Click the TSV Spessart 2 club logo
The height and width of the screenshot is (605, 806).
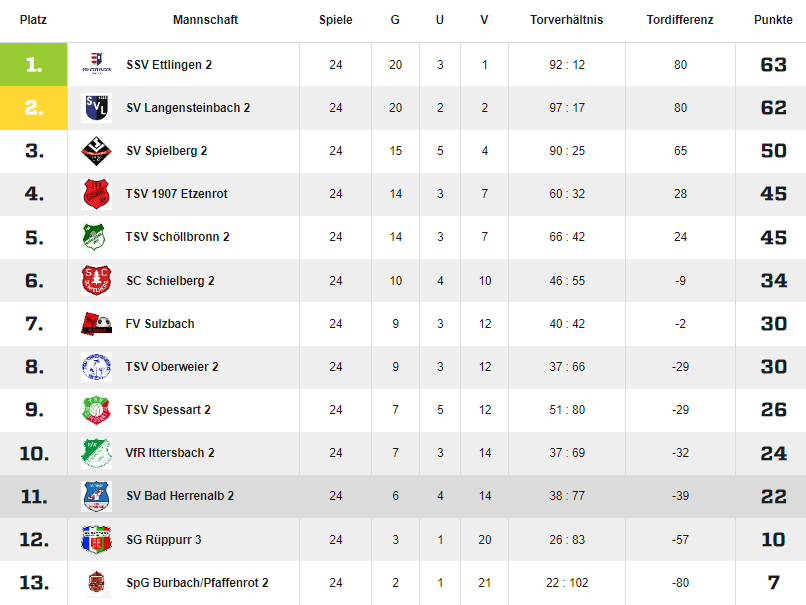pos(96,410)
